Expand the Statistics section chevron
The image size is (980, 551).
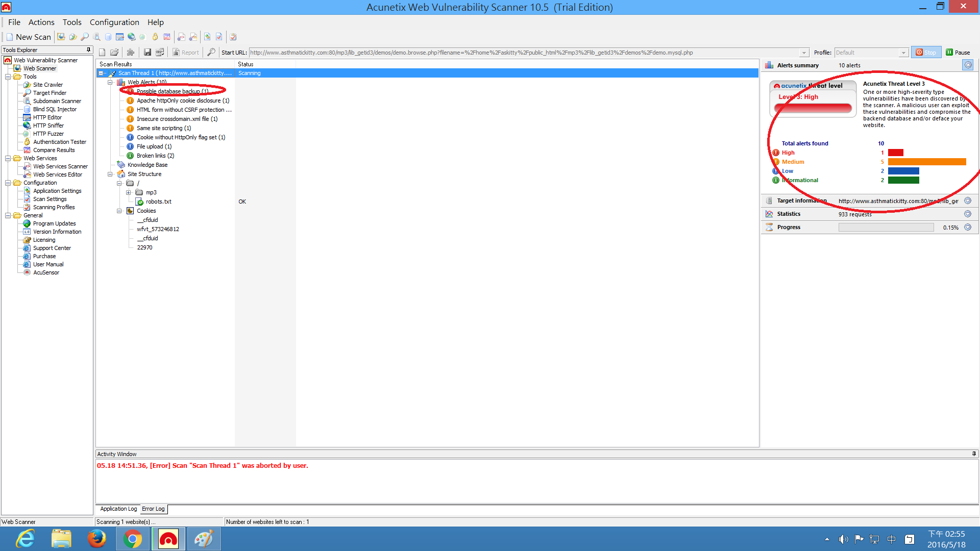click(967, 214)
